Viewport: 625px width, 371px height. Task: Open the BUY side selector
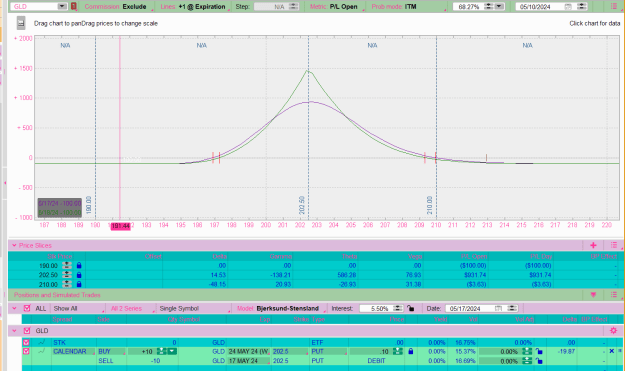[x=111, y=351]
